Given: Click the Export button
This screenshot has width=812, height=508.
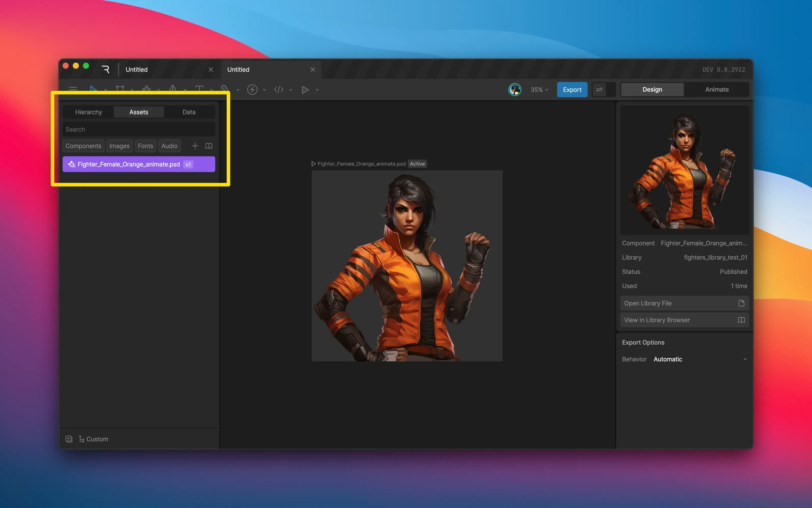Looking at the screenshot, I should 572,90.
